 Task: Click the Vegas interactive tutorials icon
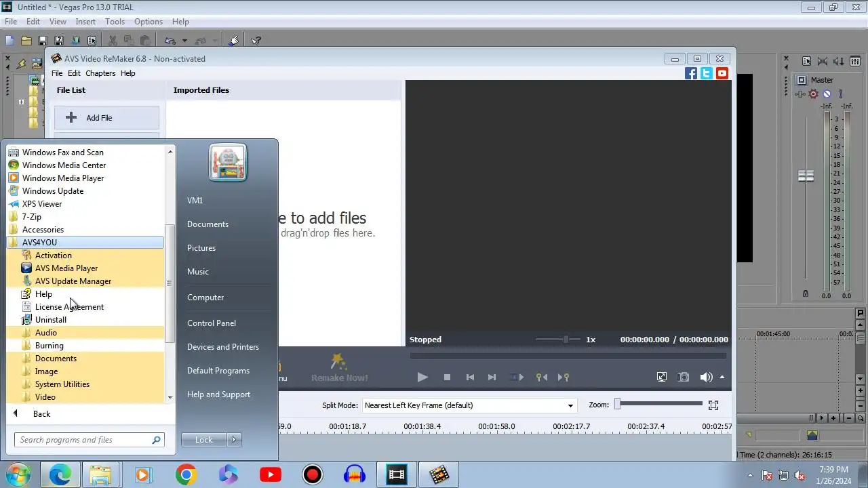click(x=234, y=41)
